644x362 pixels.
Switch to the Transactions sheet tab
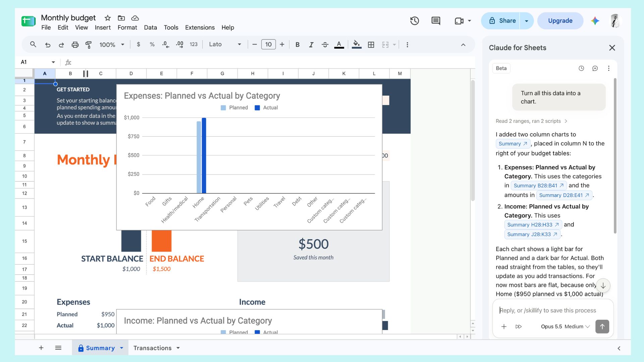[x=152, y=348]
